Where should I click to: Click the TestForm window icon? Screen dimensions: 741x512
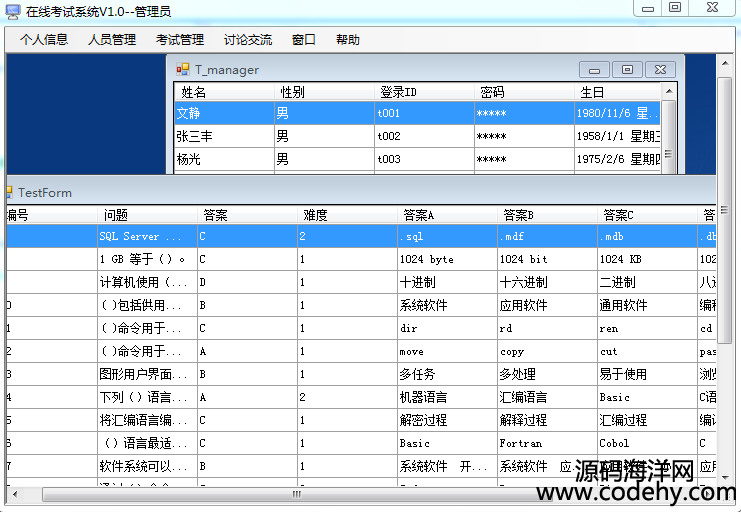9,192
